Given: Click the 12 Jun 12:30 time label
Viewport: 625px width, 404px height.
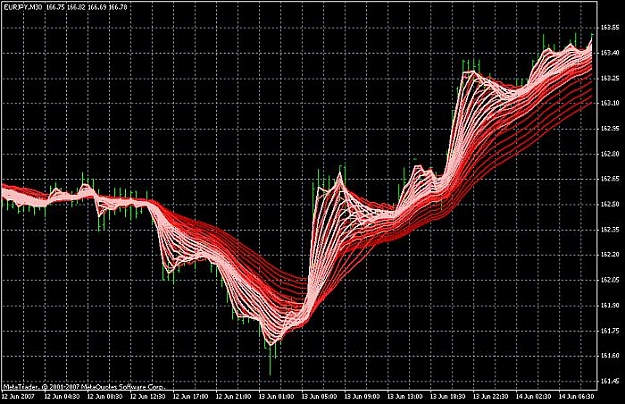Looking at the screenshot, I should (x=147, y=397).
